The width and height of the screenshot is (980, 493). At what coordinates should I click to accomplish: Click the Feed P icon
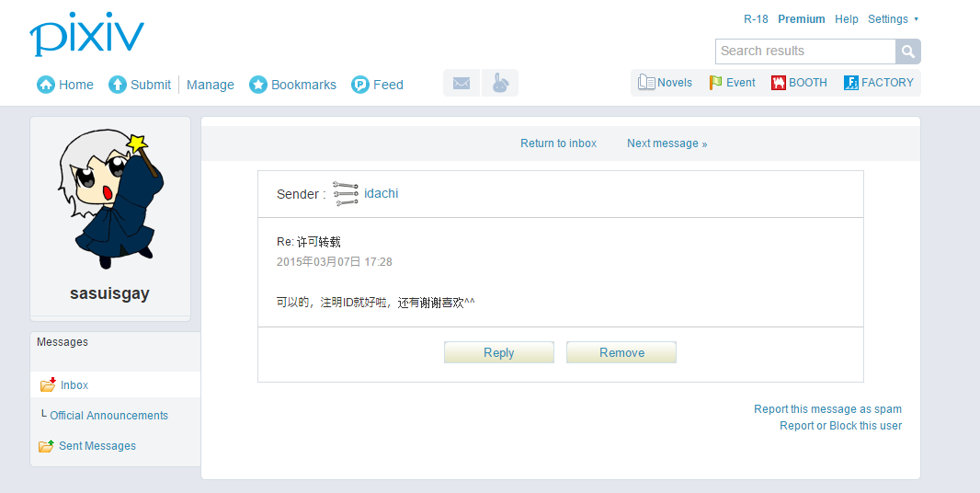[360, 85]
